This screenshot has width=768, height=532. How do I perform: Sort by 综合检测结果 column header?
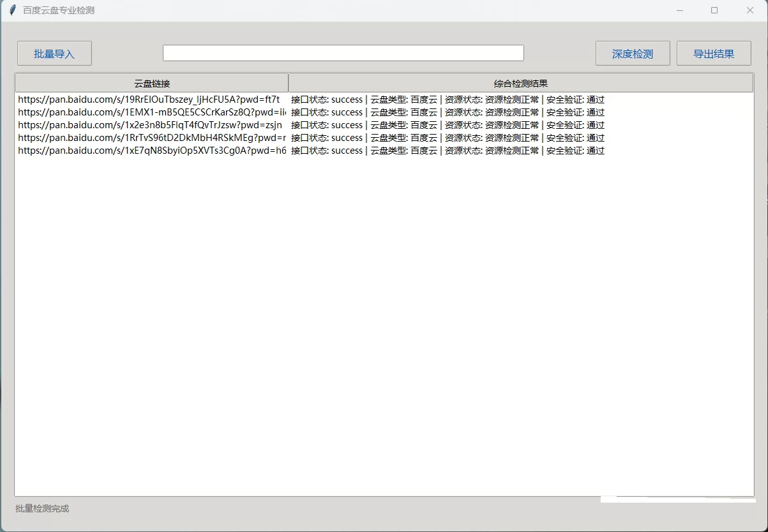tap(521, 83)
